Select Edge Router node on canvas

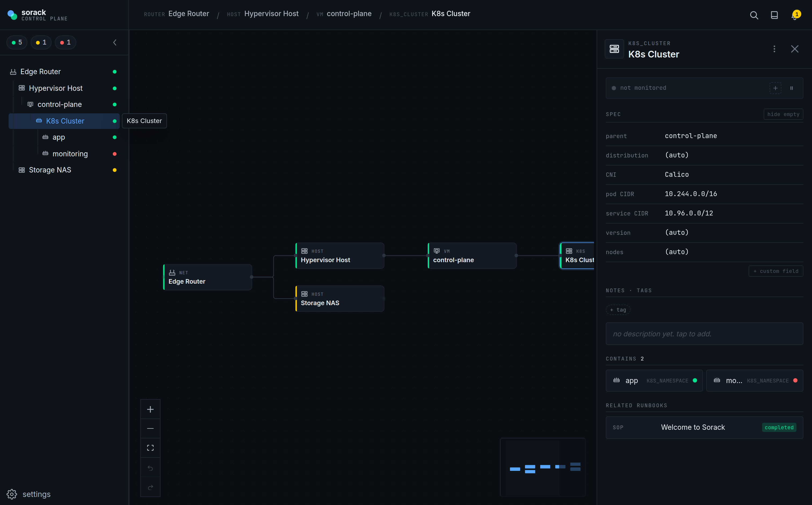(207, 277)
